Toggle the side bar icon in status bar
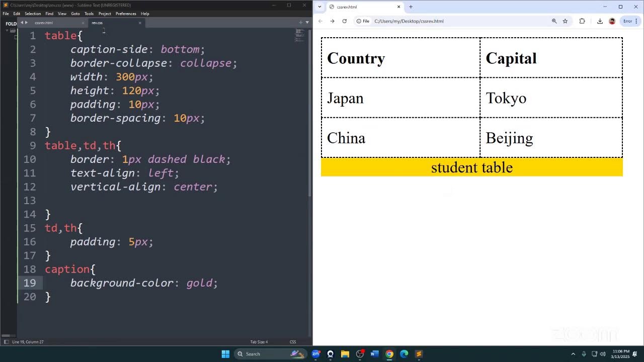Image resolution: width=644 pixels, height=362 pixels. click(6, 342)
